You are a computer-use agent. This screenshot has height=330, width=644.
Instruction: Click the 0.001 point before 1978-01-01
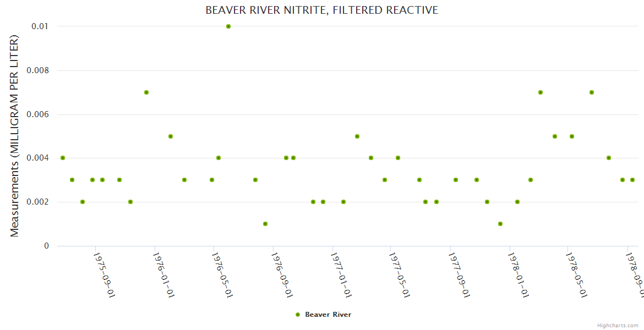(x=500, y=224)
